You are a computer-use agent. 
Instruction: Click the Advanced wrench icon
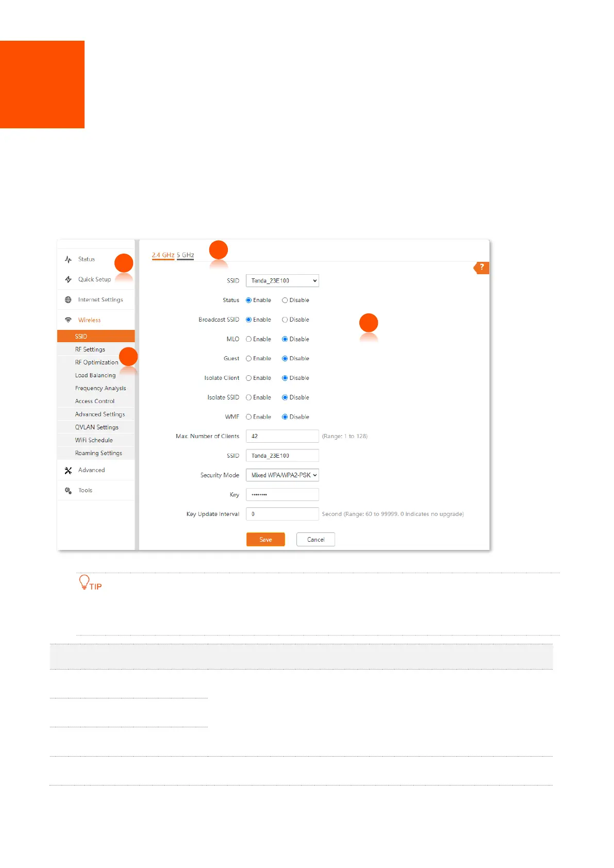pyautogui.click(x=68, y=470)
